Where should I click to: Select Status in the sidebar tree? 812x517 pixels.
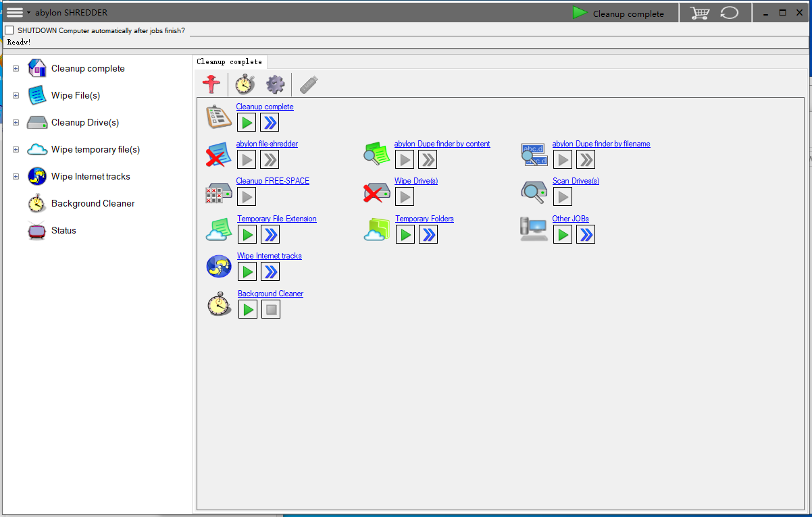[x=64, y=230]
